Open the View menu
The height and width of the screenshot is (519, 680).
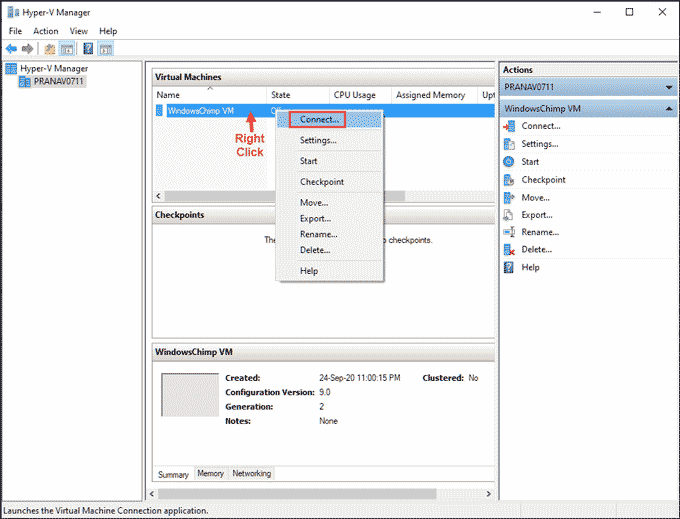pos(78,31)
